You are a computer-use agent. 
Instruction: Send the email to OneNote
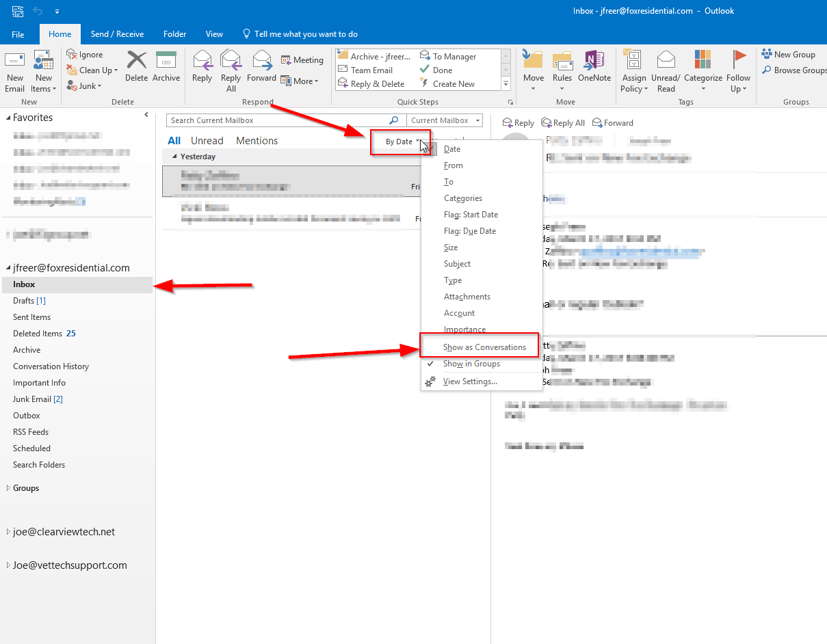pyautogui.click(x=594, y=70)
